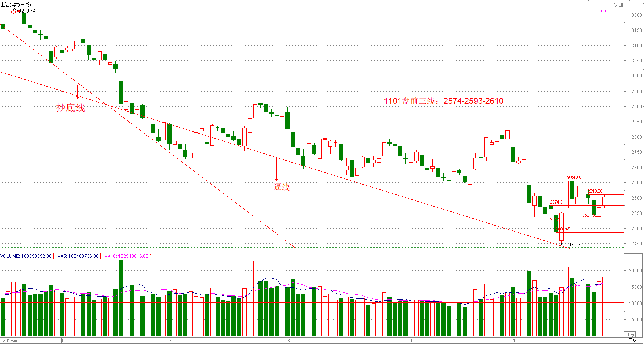Click the magenta MA10 indicator label
This screenshot has width=644, height=344.
(x=110, y=256)
